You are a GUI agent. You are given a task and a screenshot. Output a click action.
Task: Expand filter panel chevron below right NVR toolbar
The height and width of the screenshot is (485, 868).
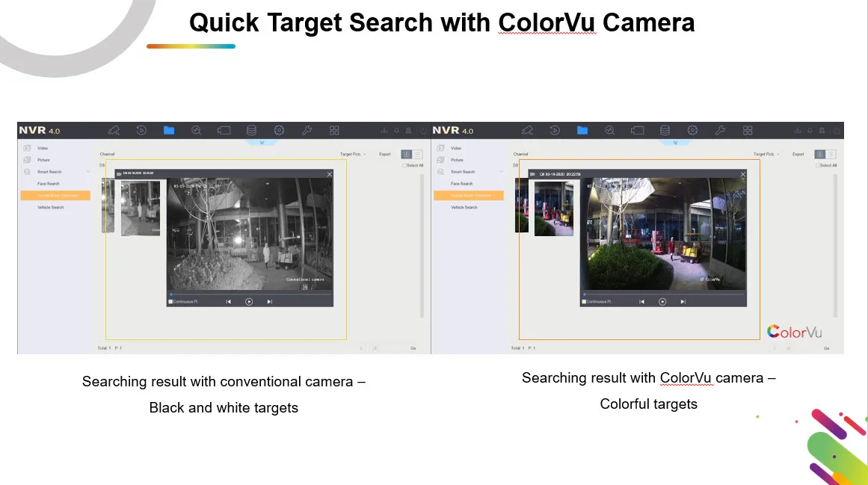point(675,143)
